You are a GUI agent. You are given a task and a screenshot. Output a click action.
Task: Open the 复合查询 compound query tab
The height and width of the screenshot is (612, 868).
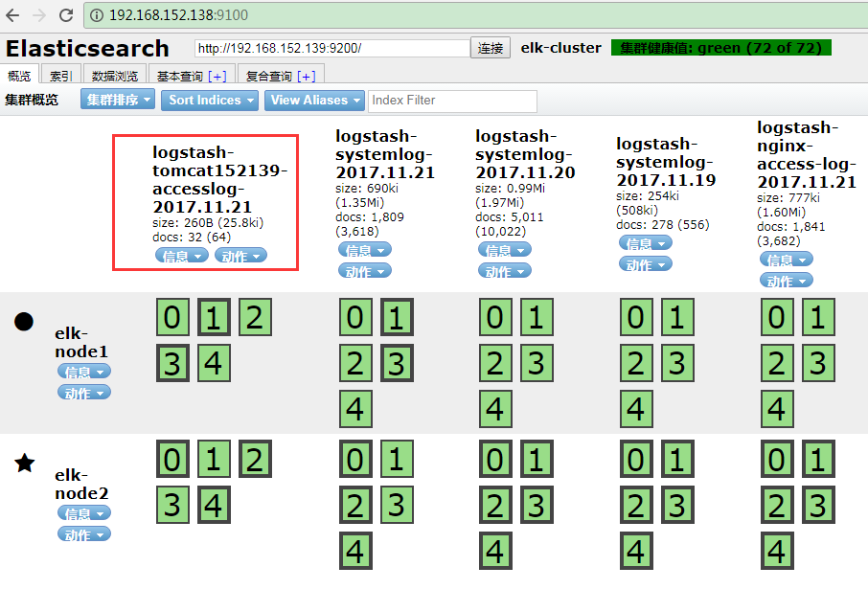(x=268, y=76)
